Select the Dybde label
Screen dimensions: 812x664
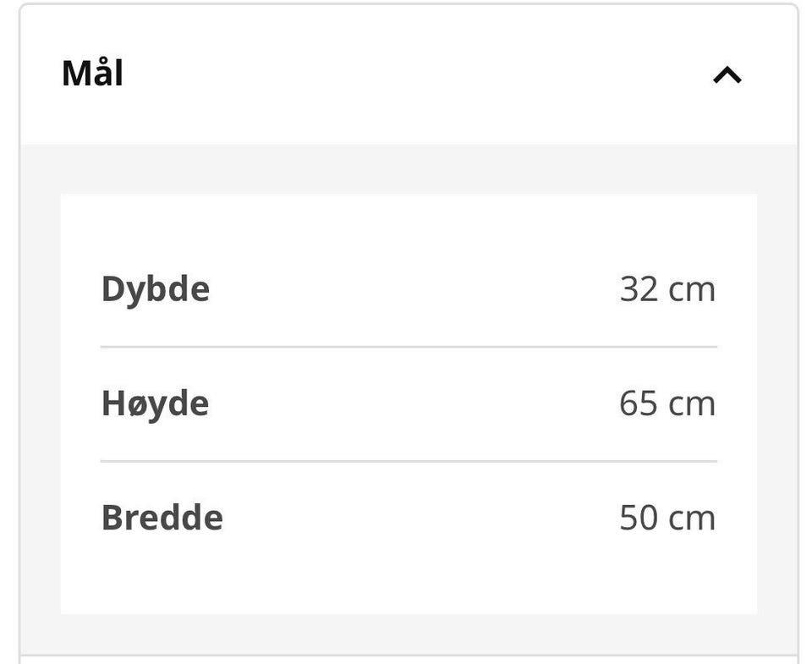point(156,289)
